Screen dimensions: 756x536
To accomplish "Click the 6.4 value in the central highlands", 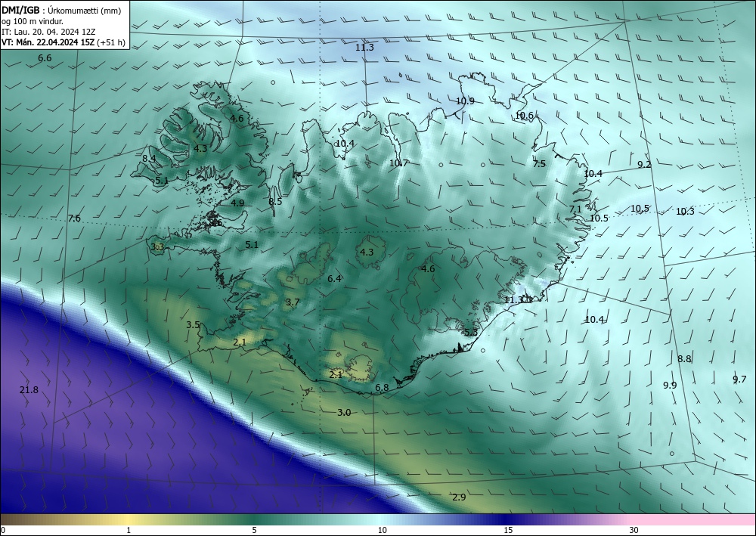I will (334, 279).
